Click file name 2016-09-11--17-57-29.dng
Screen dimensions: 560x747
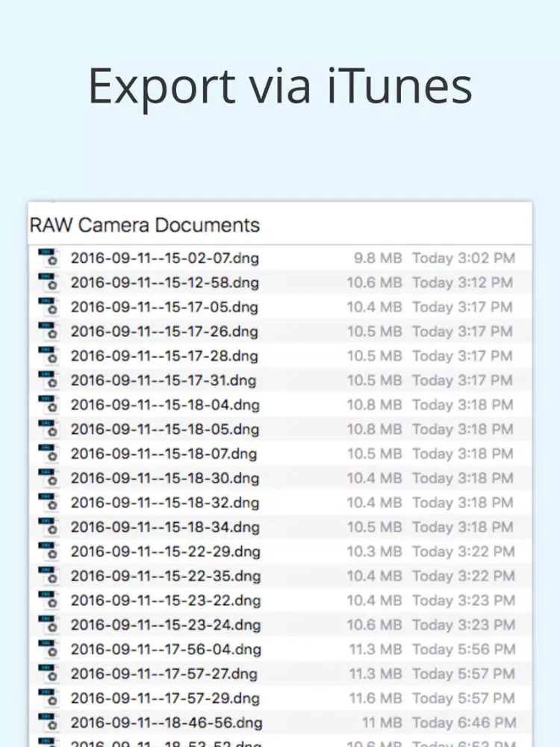coord(165,698)
